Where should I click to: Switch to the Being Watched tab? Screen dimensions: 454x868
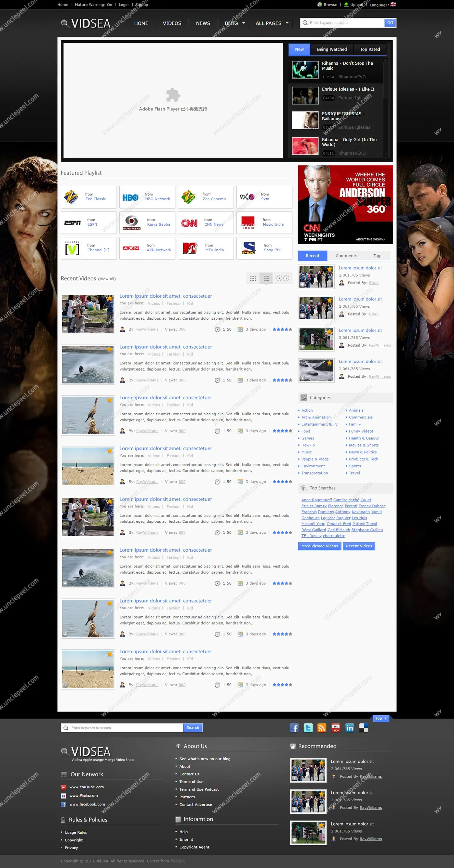[x=331, y=49]
